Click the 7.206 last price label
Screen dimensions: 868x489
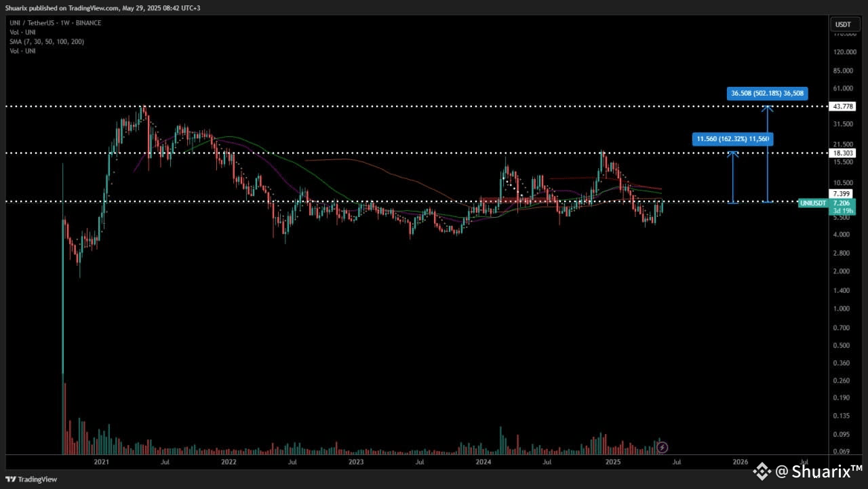[x=843, y=203]
